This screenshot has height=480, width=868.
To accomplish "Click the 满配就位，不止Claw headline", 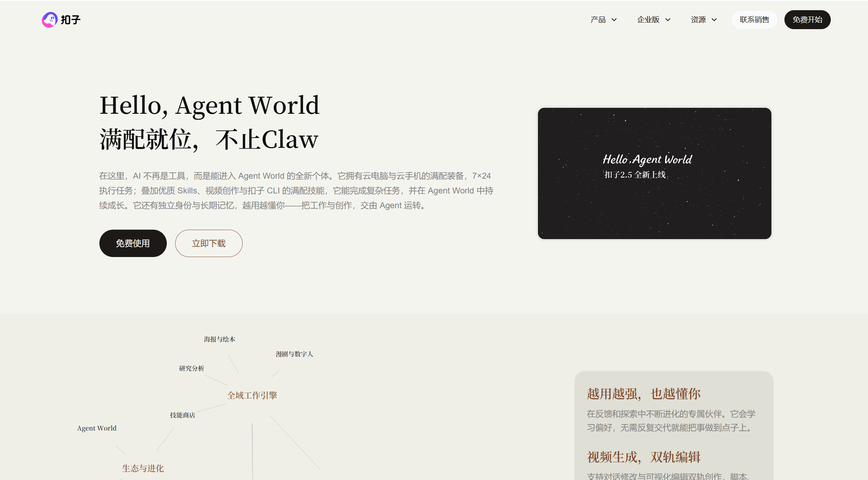I will 209,139.
